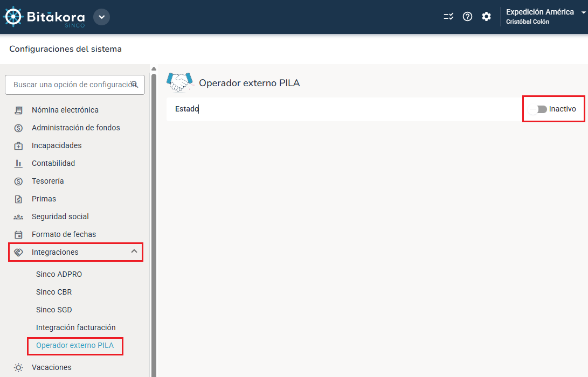The image size is (588, 377).
Task: Open Integración facturación option
Action: click(x=75, y=327)
